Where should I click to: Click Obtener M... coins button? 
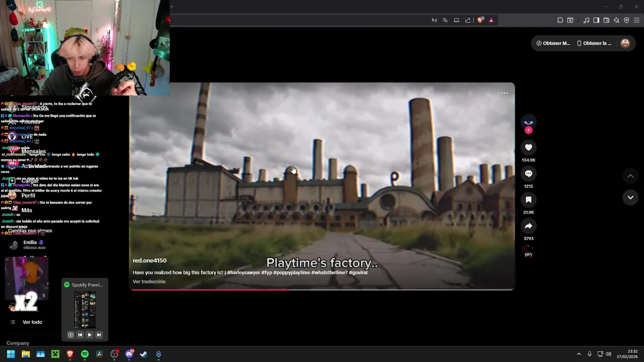click(553, 43)
